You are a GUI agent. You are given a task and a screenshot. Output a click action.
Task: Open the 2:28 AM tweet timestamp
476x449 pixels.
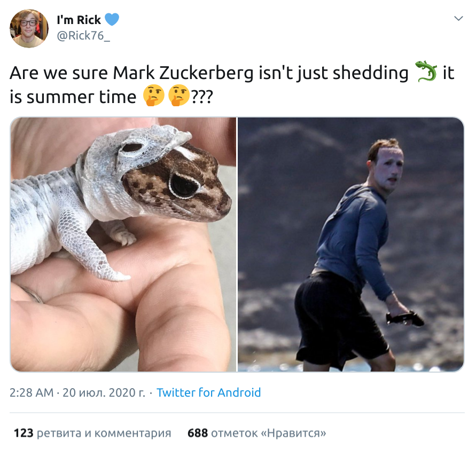(x=32, y=393)
